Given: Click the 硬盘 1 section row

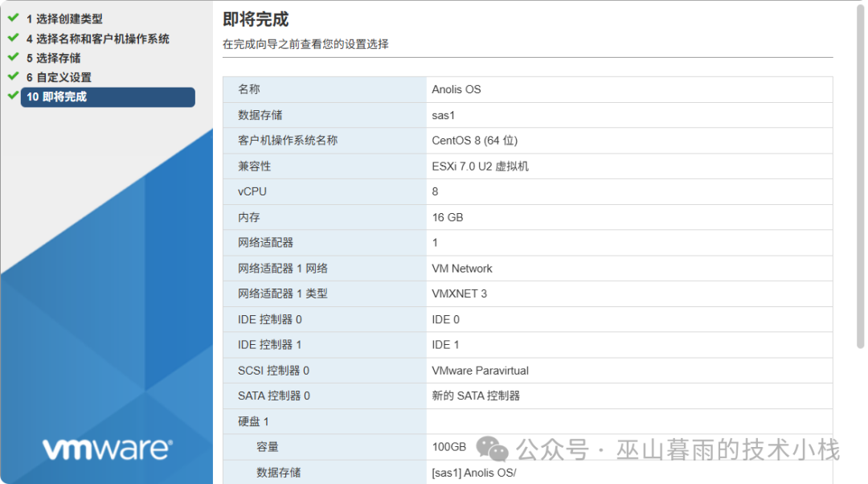Looking at the screenshot, I should [x=253, y=421].
